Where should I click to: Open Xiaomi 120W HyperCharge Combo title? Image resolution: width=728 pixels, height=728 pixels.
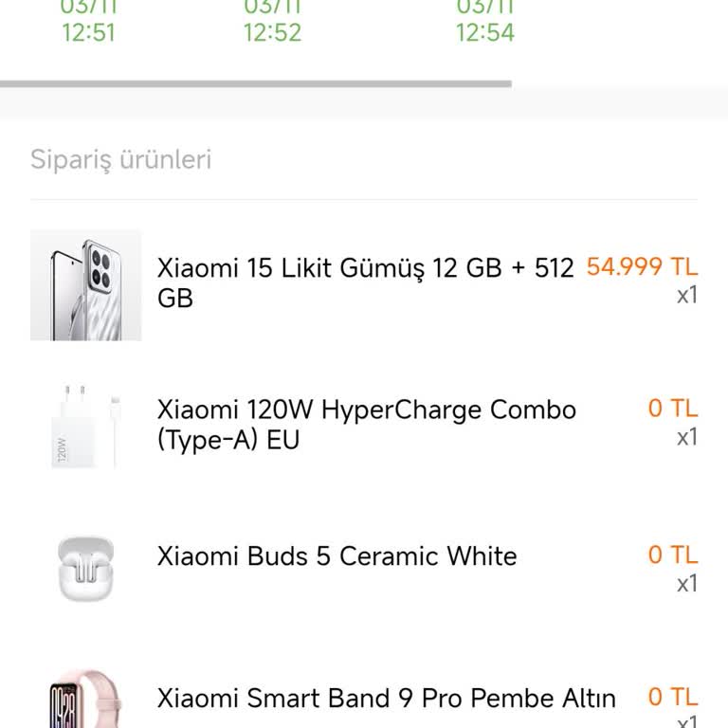pyautogui.click(x=366, y=425)
